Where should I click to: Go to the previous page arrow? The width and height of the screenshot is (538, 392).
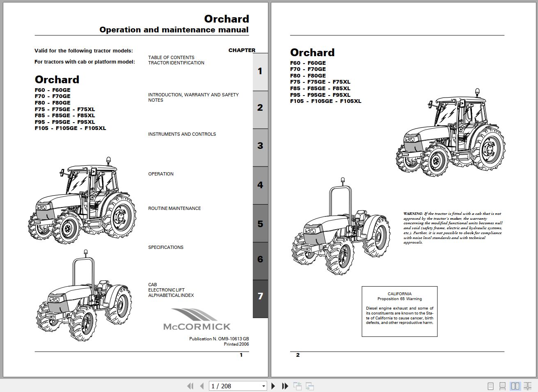click(x=201, y=386)
